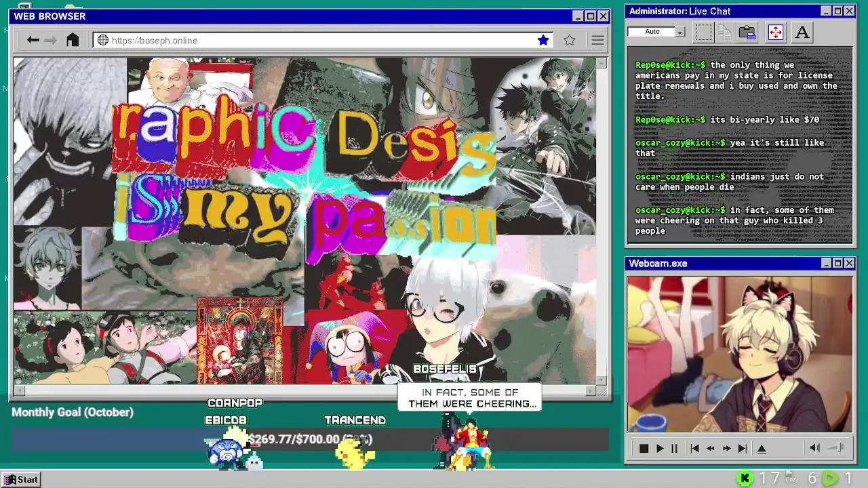Click the outlined favorites star
868x488 pixels.
(x=570, y=40)
